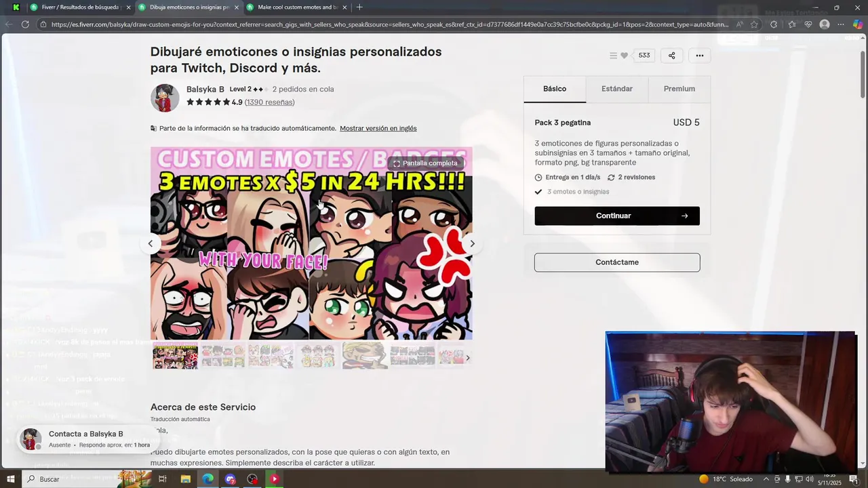Viewport: 868px width, 488px height.
Task: Open the red play-button app in taskbar
Action: pyautogui.click(x=275, y=479)
